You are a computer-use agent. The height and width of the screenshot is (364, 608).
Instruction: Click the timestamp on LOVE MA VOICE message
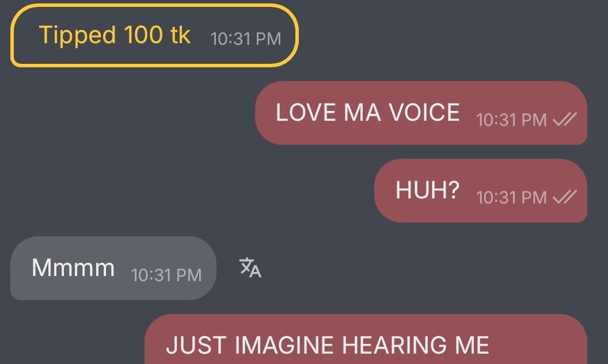click(x=511, y=120)
